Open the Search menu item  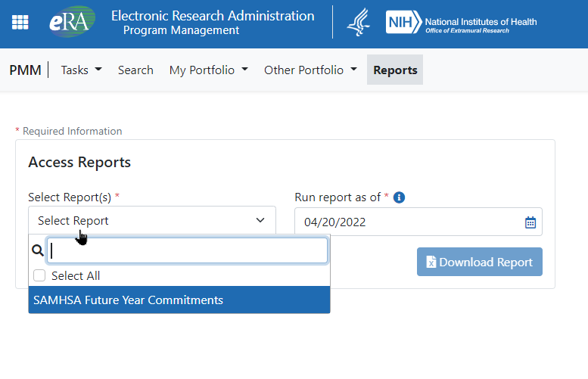point(135,70)
